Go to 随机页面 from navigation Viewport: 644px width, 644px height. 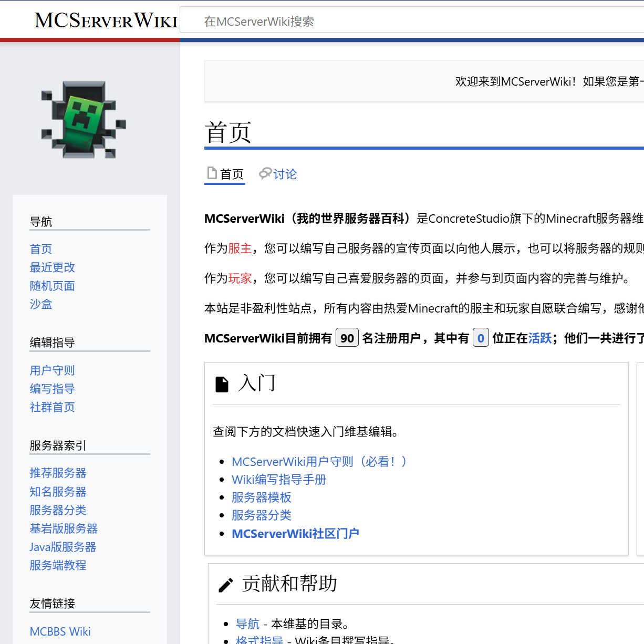[x=52, y=286]
